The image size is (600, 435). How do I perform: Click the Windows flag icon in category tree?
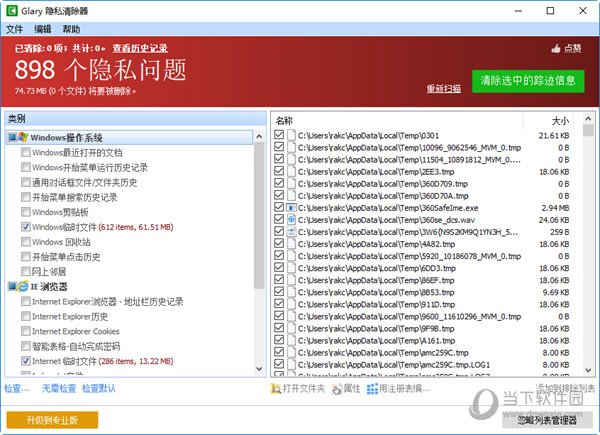23,137
